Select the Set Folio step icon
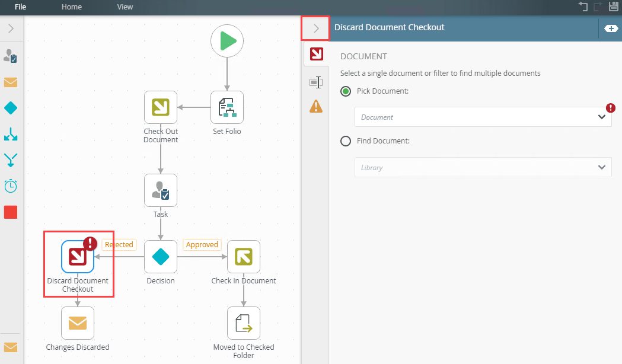 click(227, 107)
